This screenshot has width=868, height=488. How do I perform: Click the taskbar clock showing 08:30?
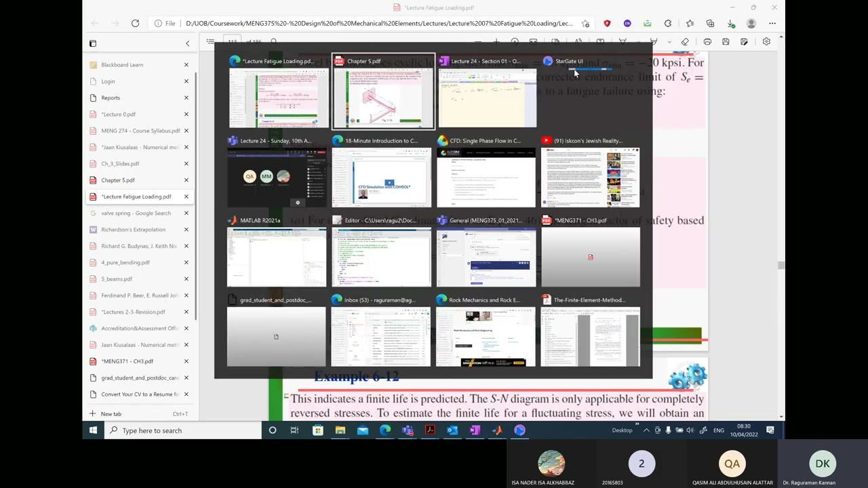[x=744, y=430]
